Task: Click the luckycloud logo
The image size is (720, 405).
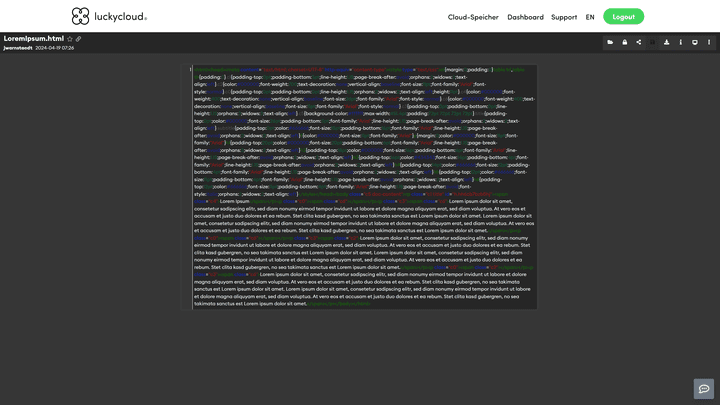Action: point(109,17)
